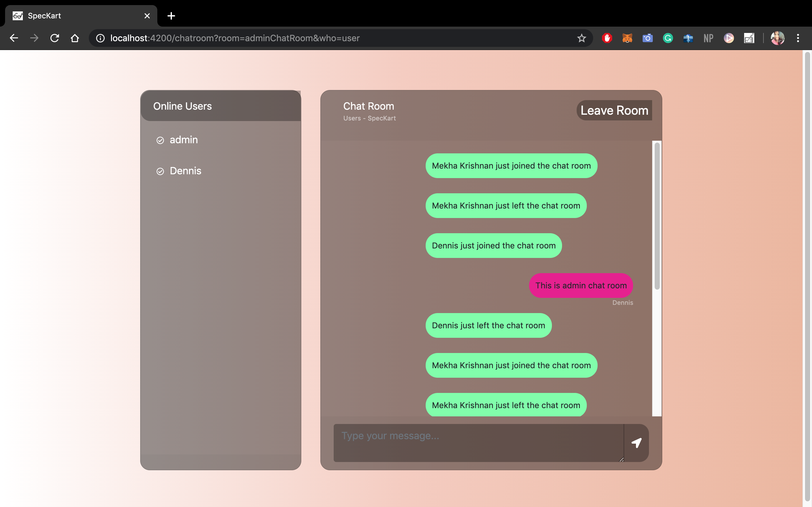Click the Leave Room button
812x507 pixels.
point(614,110)
